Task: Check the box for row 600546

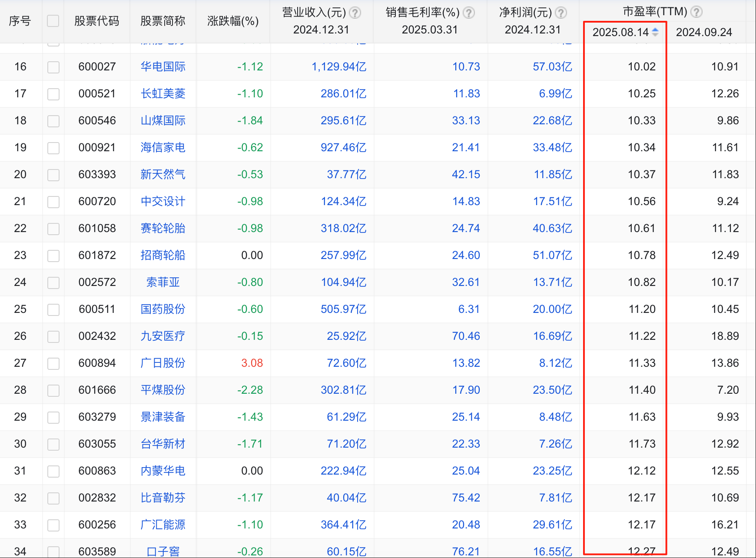Action: click(53, 121)
